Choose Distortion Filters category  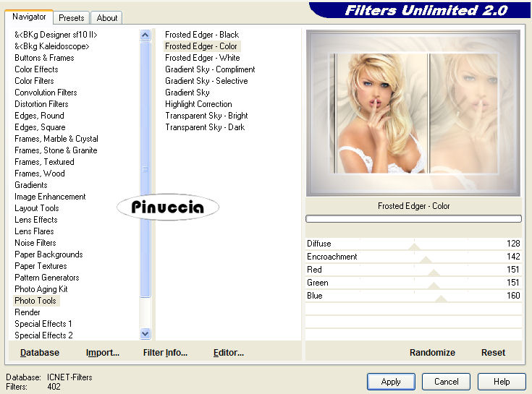point(41,103)
